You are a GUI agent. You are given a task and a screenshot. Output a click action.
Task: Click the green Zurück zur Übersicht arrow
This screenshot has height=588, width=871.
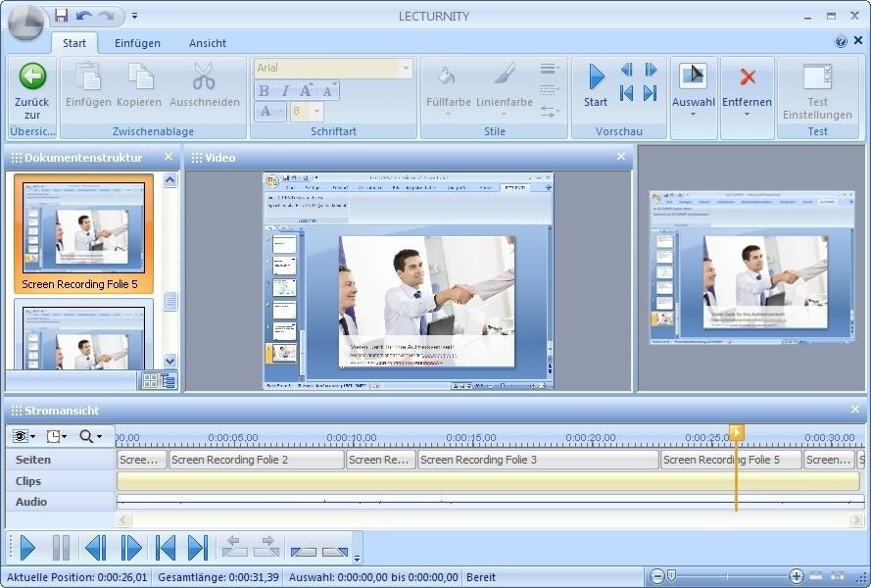[x=32, y=76]
